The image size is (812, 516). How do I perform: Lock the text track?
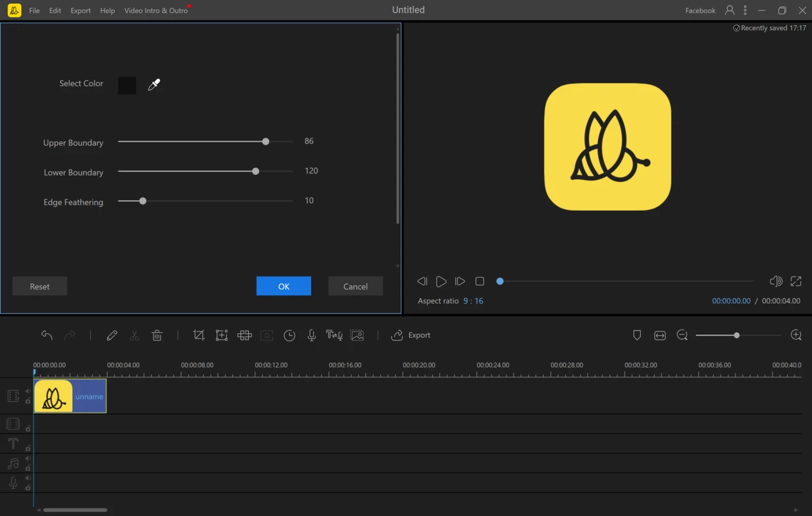(x=28, y=448)
